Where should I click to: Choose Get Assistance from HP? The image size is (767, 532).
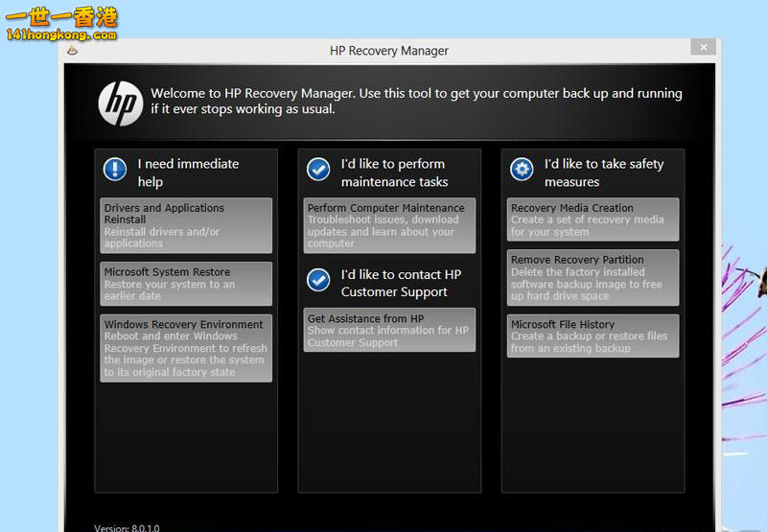[389, 330]
